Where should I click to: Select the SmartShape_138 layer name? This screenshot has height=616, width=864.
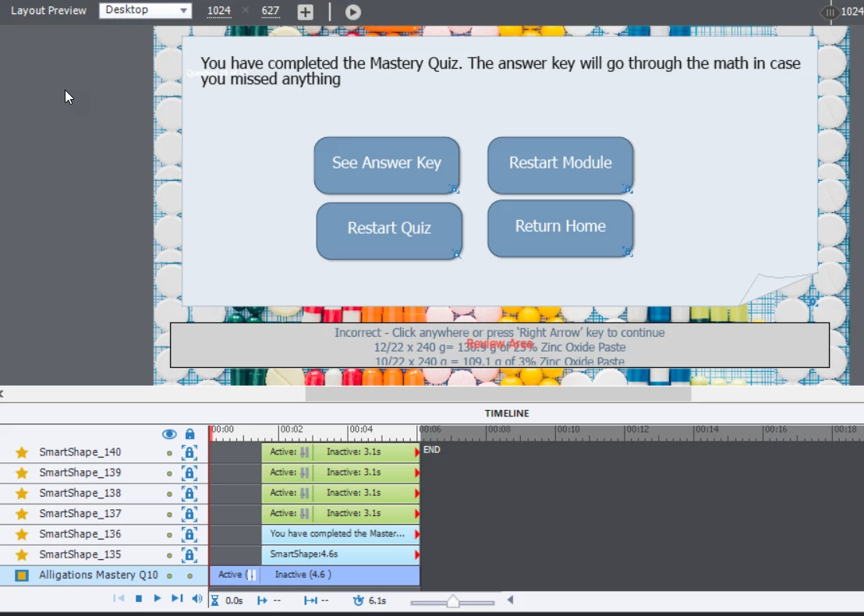[80, 493]
